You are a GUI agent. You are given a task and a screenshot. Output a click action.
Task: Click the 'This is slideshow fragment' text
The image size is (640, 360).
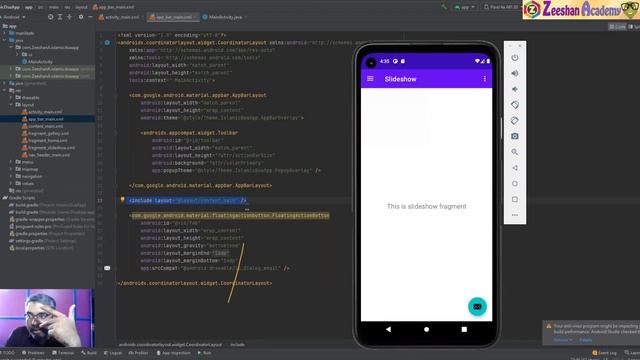click(x=427, y=207)
